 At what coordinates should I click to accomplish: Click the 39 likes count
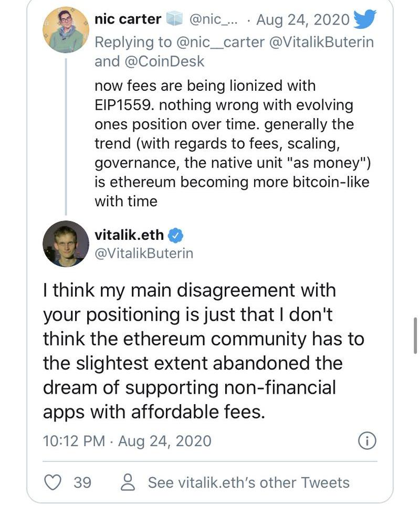tap(82, 483)
